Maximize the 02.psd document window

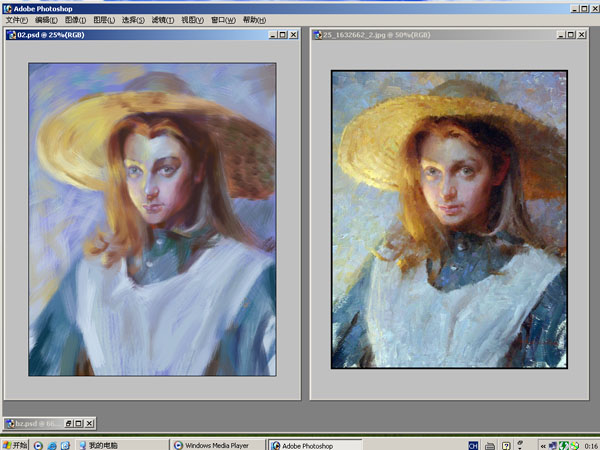tap(283, 35)
